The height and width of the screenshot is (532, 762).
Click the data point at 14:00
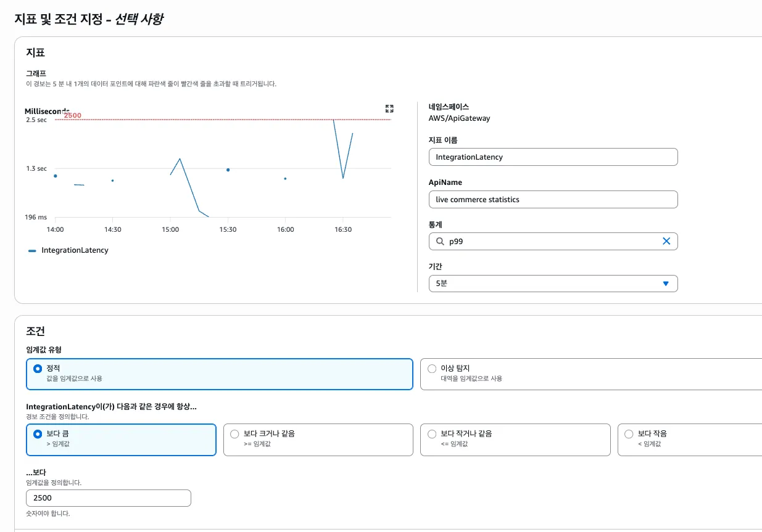[56, 176]
